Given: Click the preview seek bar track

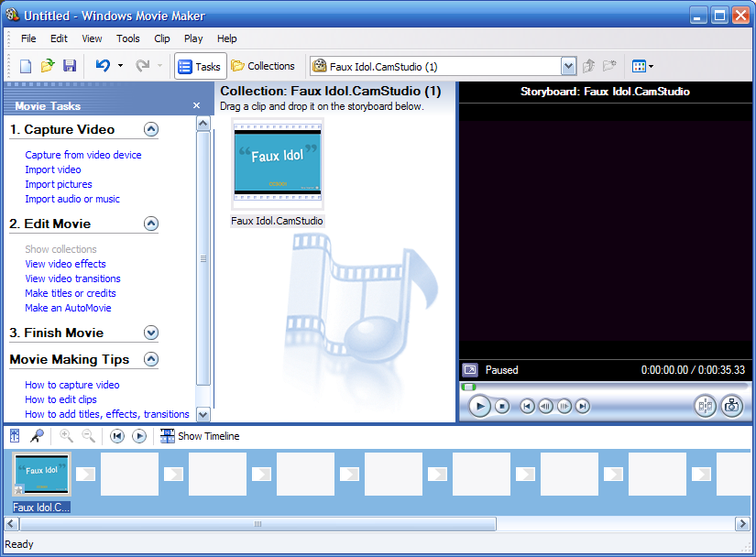Looking at the screenshot, I should click(x=605, y=387).
